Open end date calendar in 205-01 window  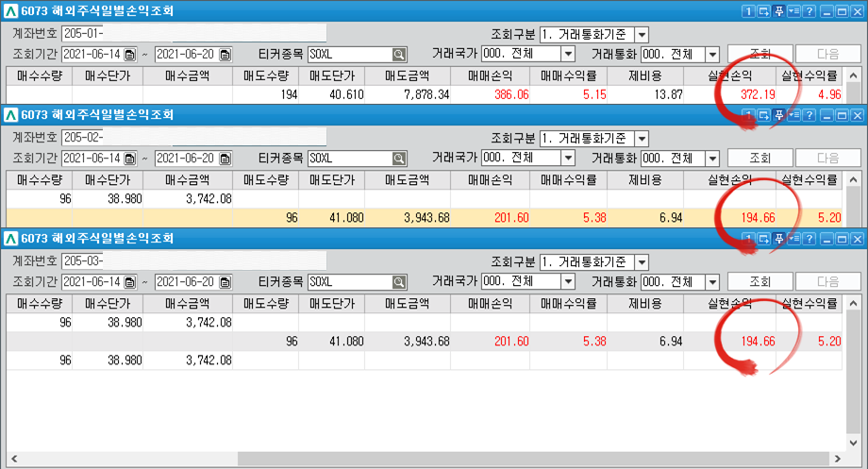[225, 55]
